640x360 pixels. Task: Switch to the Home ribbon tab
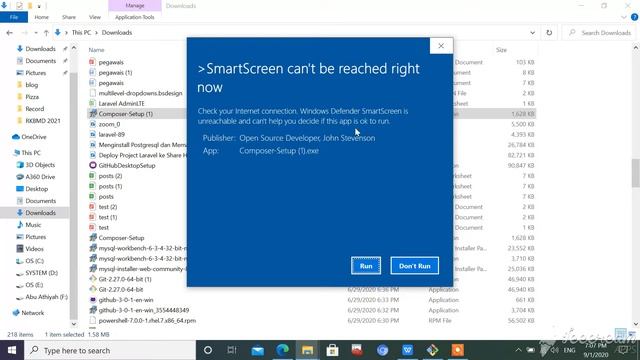(x=41, y=17)
